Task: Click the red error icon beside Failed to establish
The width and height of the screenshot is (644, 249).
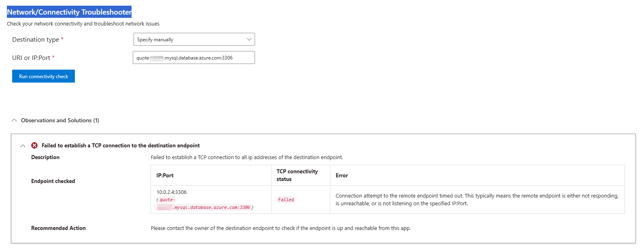Action: (x=34, y=145)
